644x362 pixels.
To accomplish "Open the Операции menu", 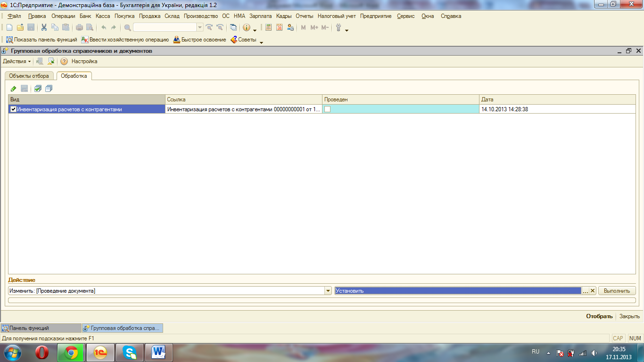I will tap(63, 16).
